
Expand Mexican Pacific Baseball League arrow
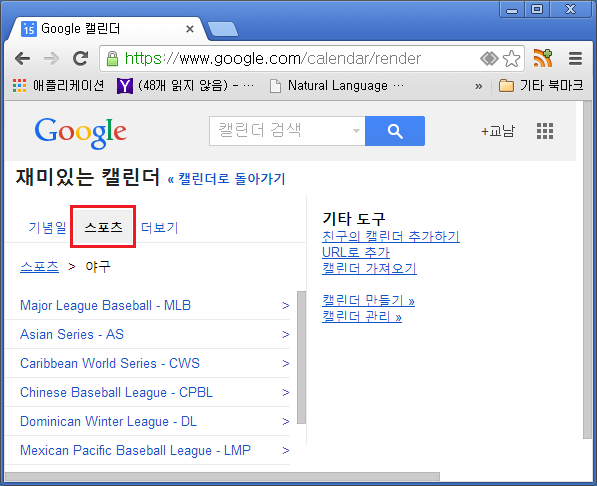286,451
